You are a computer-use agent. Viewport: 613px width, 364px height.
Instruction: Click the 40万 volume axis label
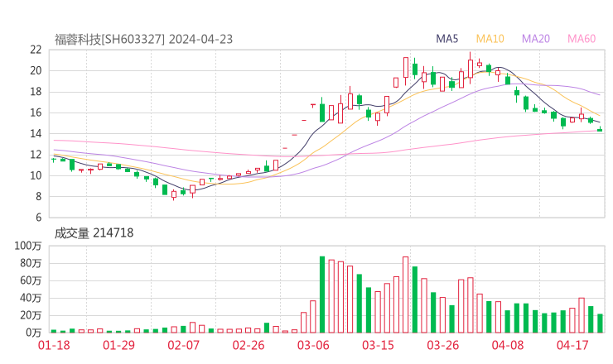pos(31,298)
